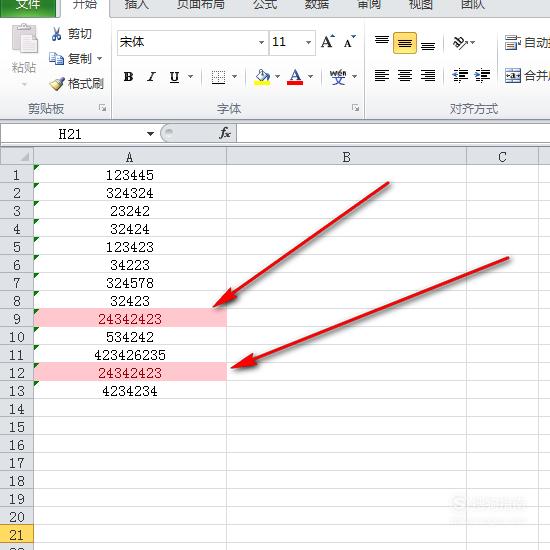Select row 9 header
Image resolution: width=550 pixels, height=550 pixels.
coord(17,319)
